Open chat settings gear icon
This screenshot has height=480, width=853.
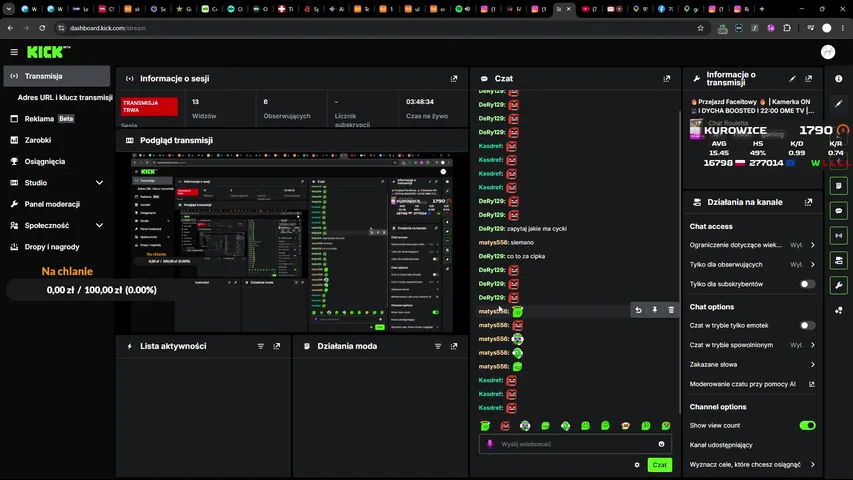[637, 465]
